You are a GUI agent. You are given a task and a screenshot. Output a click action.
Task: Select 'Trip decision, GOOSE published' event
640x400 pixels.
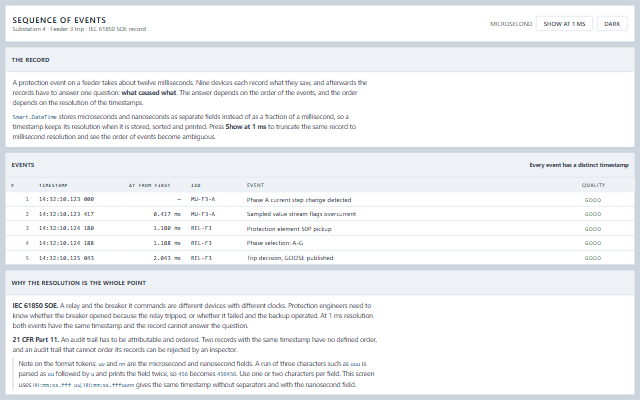pyautogui.click(x=290, y=258)
